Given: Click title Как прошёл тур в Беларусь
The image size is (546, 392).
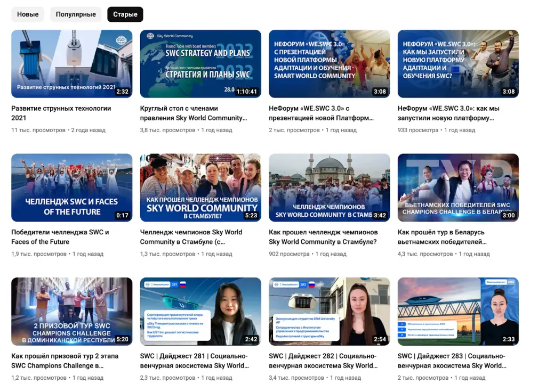Looking at the screenshot, I should pyautogui.click(x=442, y=237).
